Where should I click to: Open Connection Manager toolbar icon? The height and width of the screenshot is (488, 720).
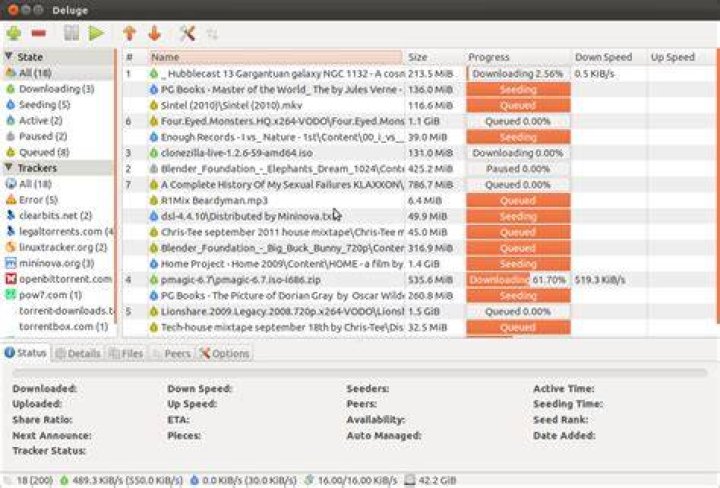[212, 34]
